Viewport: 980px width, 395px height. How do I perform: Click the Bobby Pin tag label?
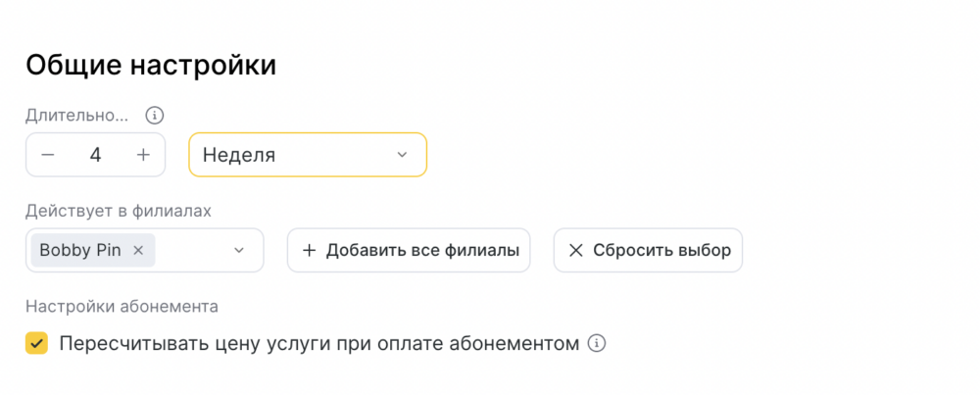pyautogui.click(x=80, y=250)
